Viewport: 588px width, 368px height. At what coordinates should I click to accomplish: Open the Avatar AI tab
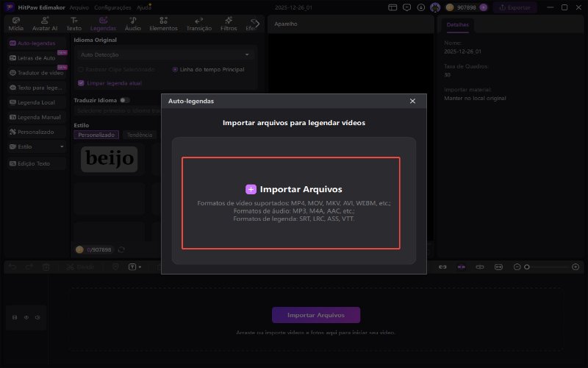(45, 24)
